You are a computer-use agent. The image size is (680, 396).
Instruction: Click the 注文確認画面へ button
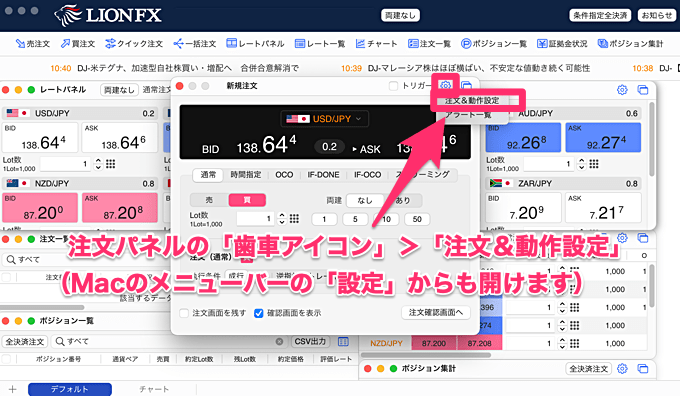click(436, 312)
